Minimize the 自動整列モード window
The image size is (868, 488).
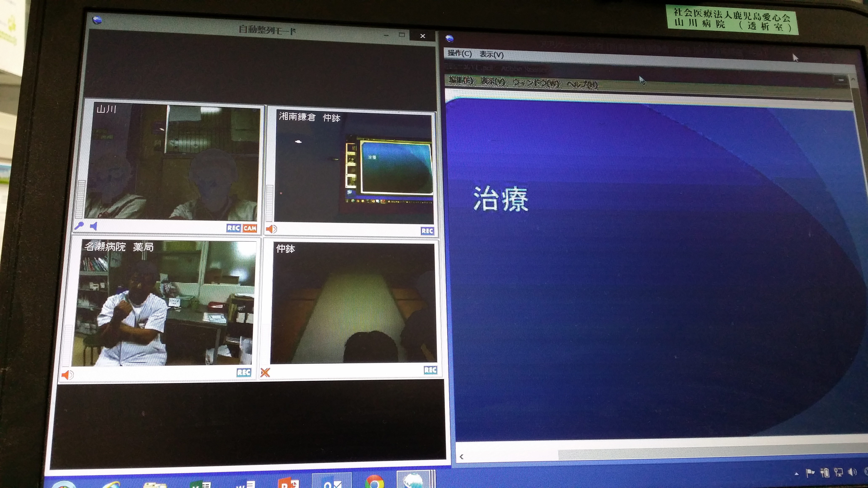[x=386, y=35]
